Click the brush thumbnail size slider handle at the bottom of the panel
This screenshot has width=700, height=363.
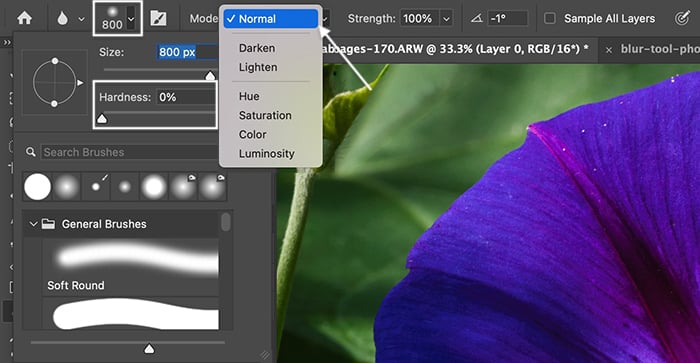(x=149, y=348)
